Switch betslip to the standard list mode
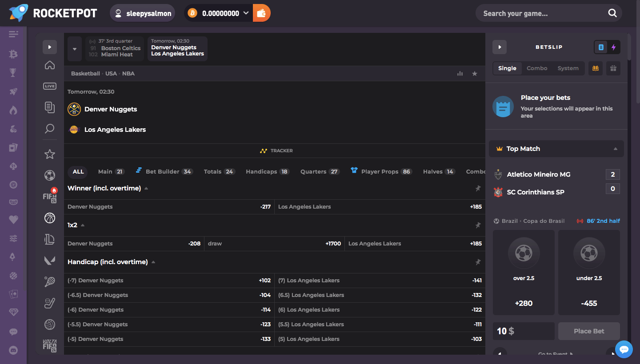Viewport: 640px width, 364px height. [x=601, y=47]
